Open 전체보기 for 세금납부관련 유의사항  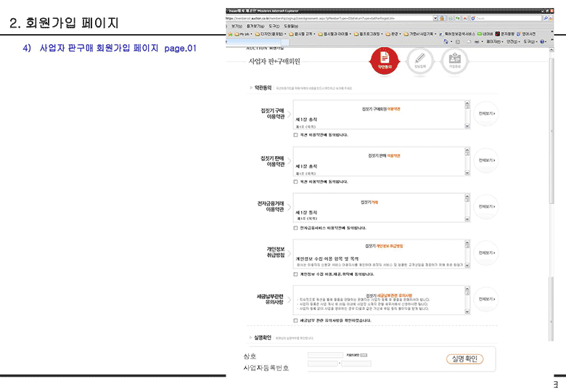click(486, 301)
